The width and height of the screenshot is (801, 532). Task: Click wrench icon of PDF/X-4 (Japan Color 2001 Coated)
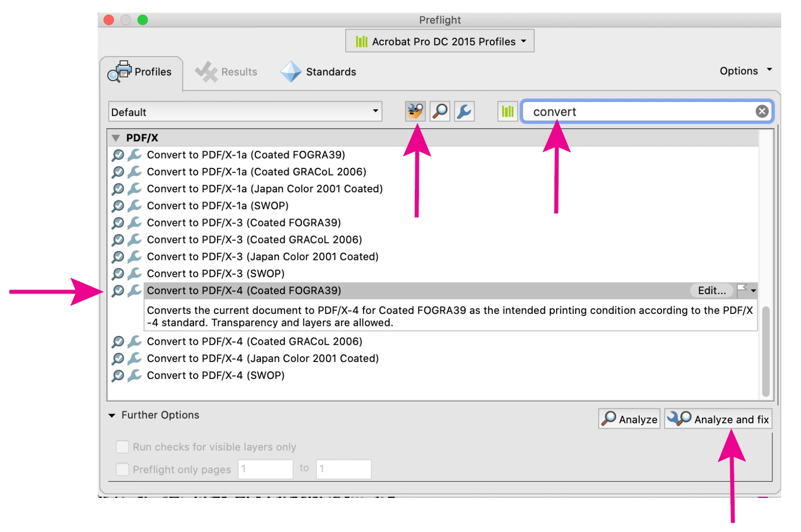click(134, 359)
